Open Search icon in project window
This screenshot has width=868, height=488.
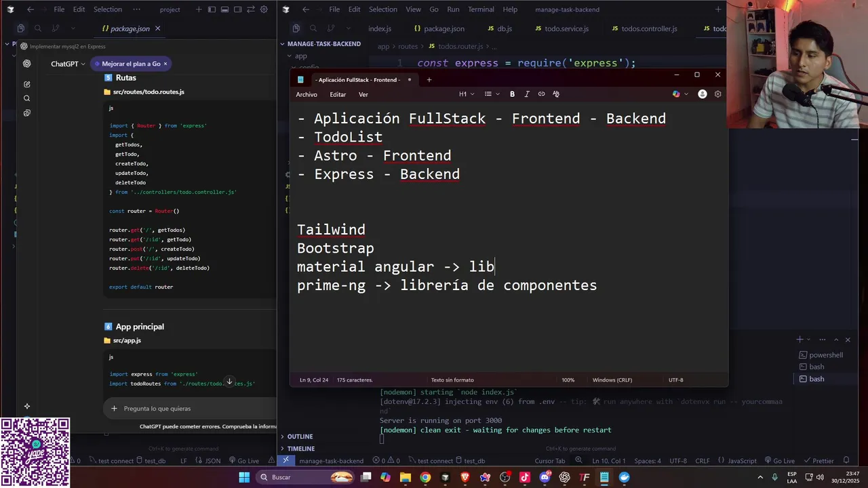pyautogui.click(x=38, y=28)
